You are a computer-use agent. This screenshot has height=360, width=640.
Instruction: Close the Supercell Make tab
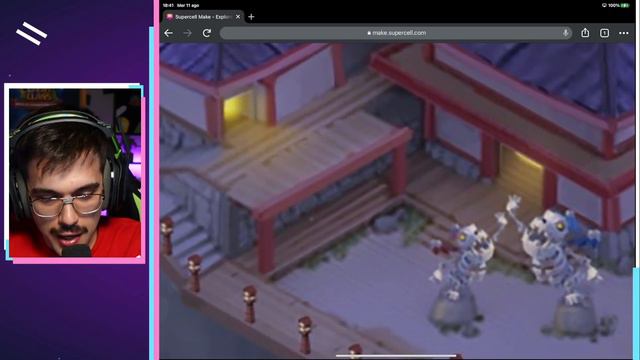point(238,17)
